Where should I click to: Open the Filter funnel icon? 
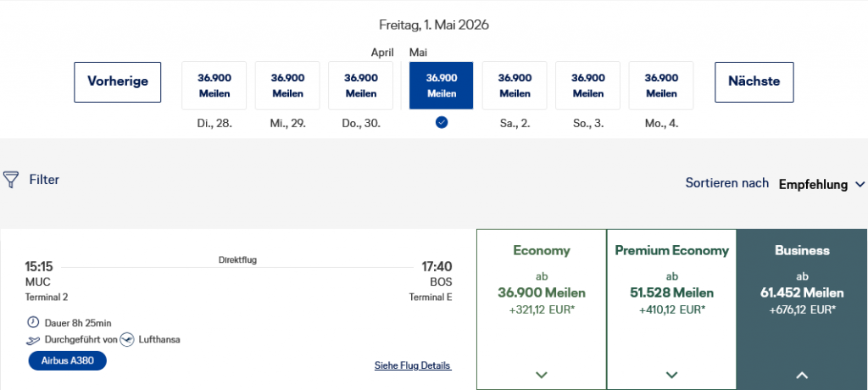point(11,180)
